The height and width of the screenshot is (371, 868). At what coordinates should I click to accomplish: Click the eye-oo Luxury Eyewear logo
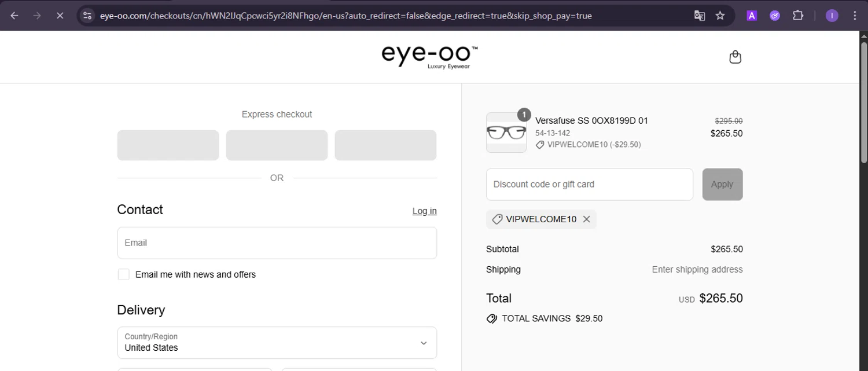(x=429, y=57)
